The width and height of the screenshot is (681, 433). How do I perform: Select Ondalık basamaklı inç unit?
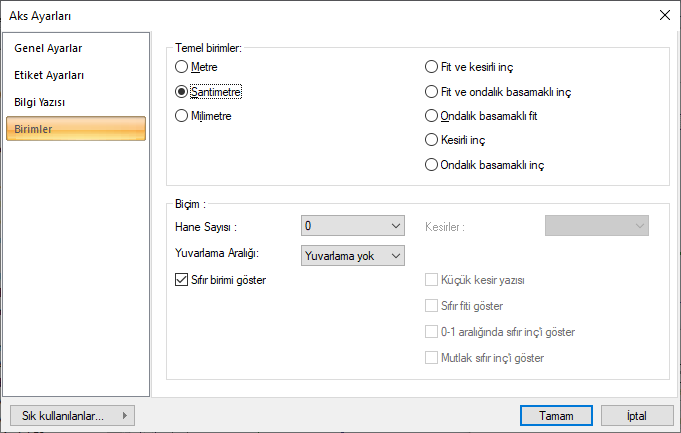[x=432, y=164]
